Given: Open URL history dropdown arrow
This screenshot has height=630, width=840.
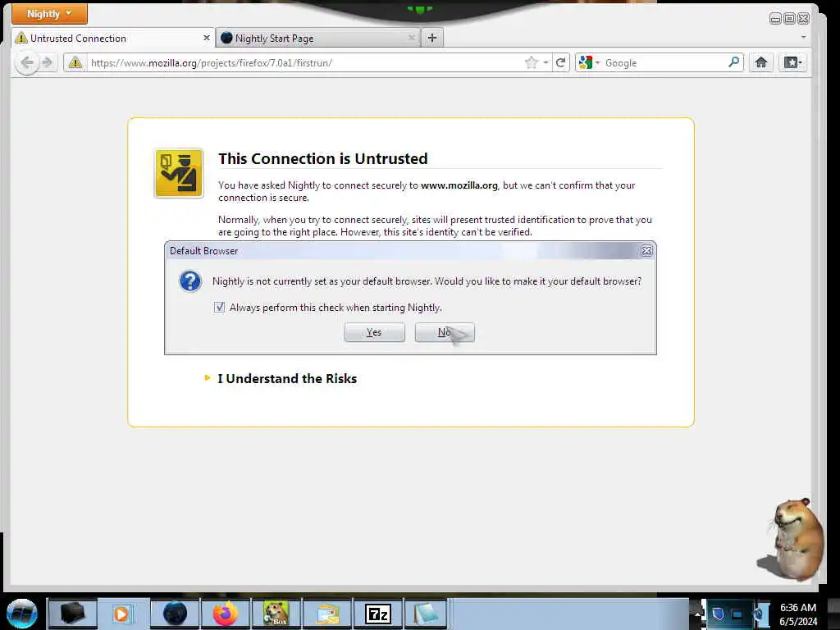Looking at the screenshot, I should coord(546,62).
